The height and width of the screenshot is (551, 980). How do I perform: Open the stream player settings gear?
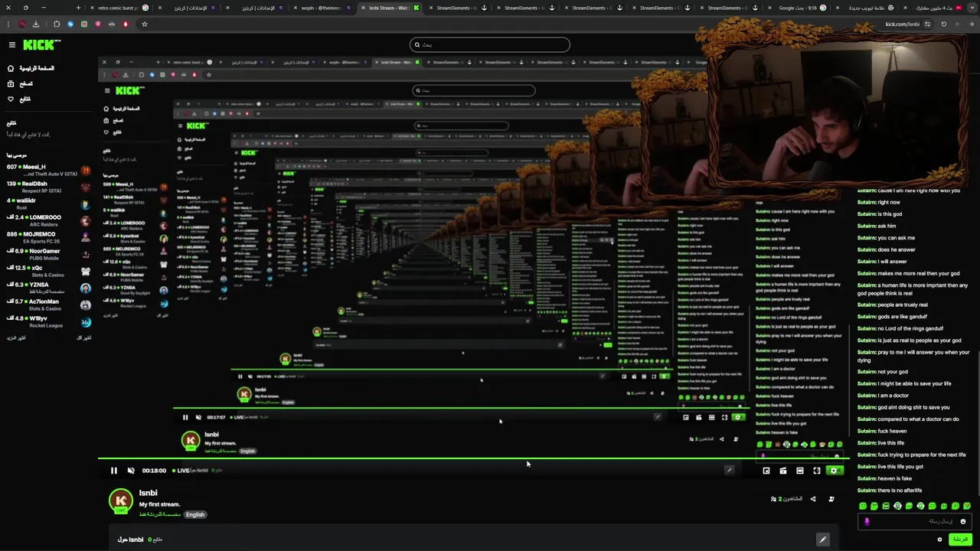click(x=834, y=471)
